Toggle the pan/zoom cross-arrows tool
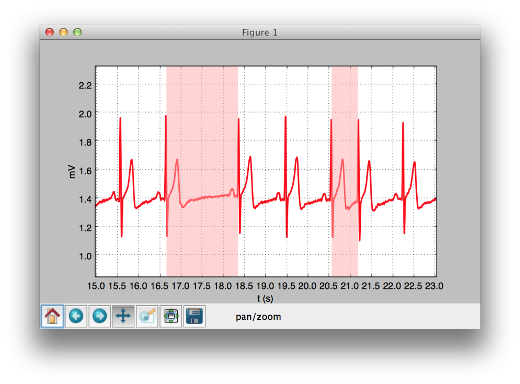The height and width of the screenshot is (384, 520). 123,316
